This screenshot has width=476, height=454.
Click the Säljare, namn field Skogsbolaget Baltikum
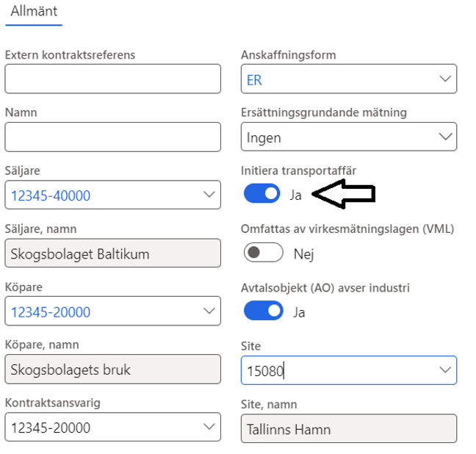[x=112, y=253]
